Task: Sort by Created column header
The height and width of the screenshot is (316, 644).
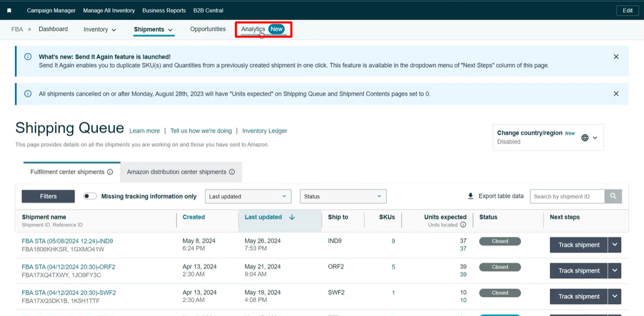Action: pos(193,217)
